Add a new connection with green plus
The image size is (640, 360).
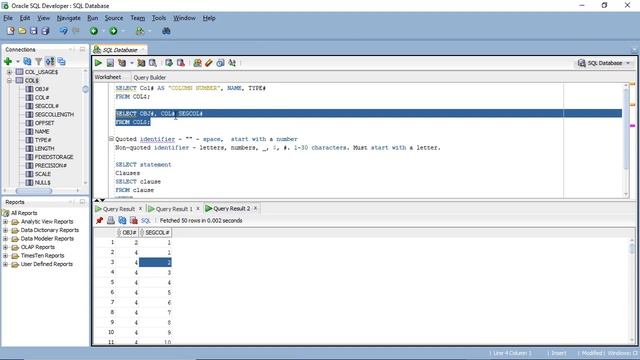[x=8, y=61]
